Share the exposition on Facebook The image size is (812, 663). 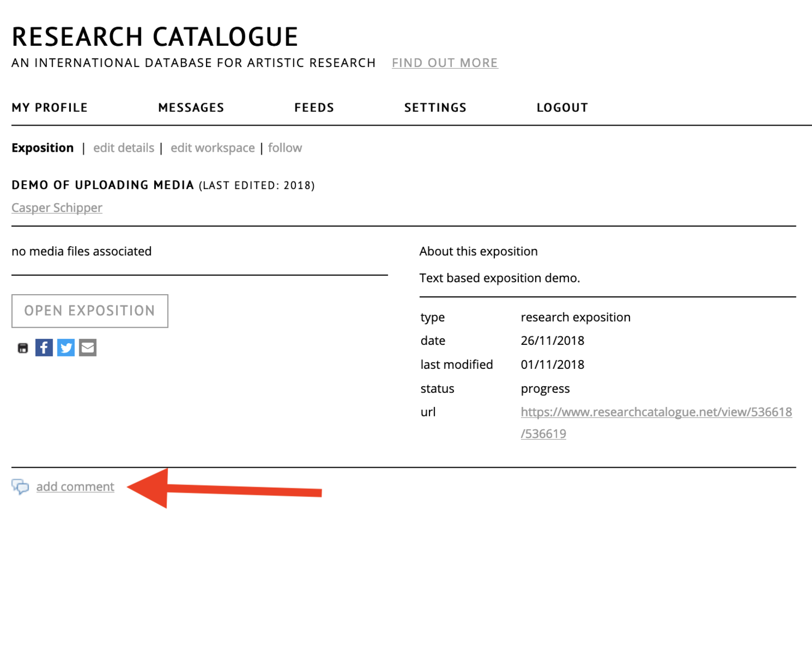(44, 348)
